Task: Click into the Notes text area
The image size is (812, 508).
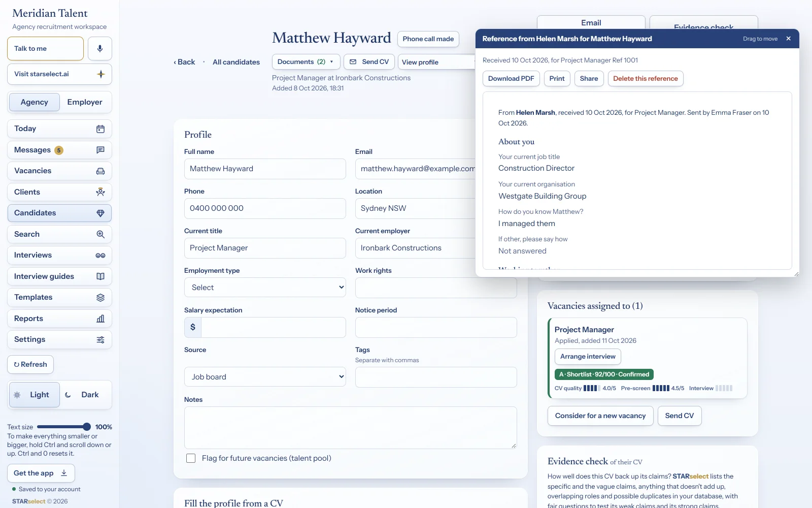Action: click(x=351, y=428)
